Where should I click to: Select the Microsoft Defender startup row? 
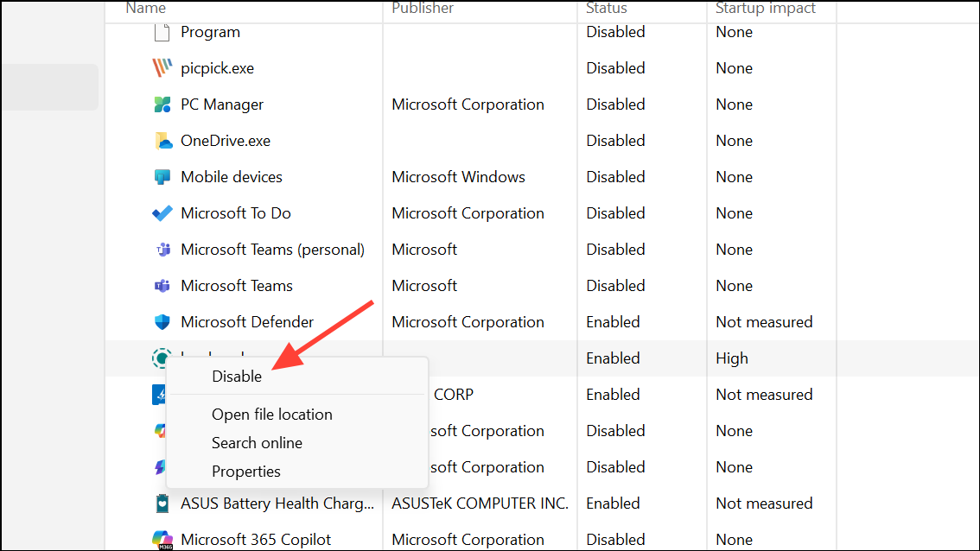pyautogui.click(x=519, y=321)
